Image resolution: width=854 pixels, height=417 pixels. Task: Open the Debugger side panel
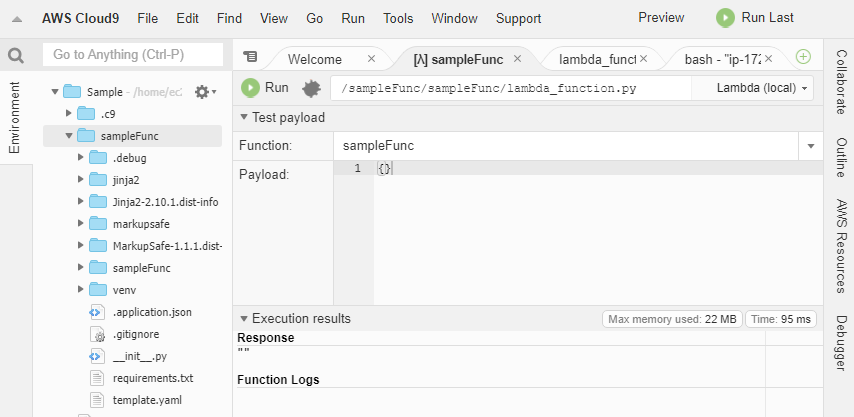pyautogui.click(x=840, y=343)
